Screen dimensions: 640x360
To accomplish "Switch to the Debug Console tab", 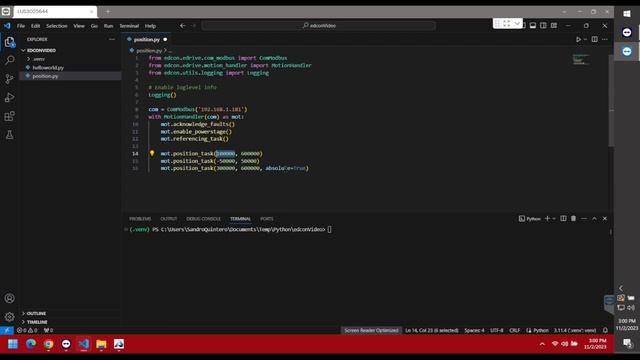I will (203, 219).
